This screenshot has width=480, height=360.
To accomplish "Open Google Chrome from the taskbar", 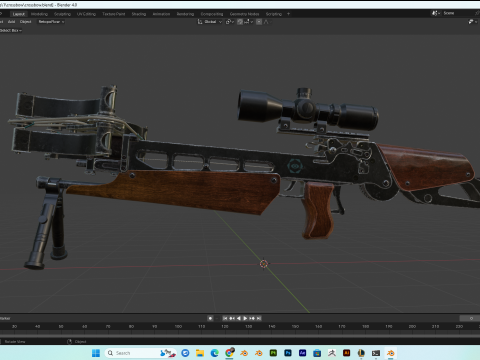I will click(x=229, y=353).
